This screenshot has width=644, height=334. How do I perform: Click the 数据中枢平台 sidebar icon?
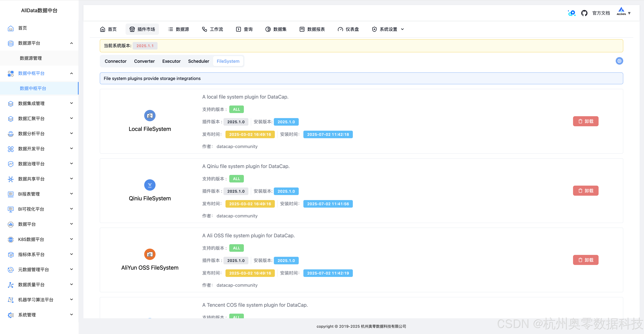pos(10,73)
